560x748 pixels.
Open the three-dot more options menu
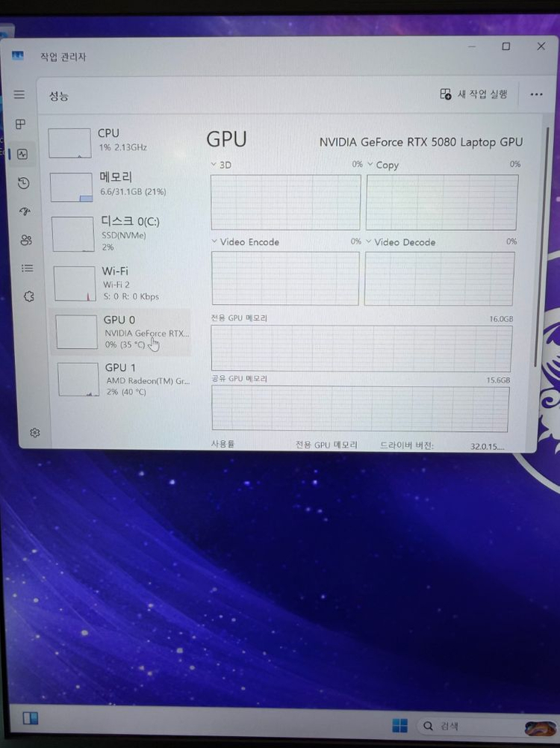click(x=536, y=94)
